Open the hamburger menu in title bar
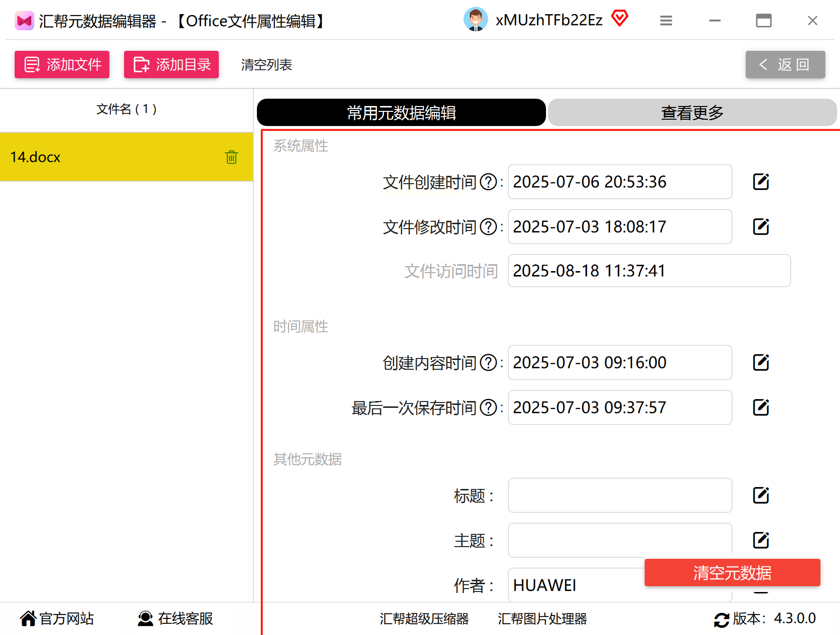Viewport: 840px width, 635px height. click(x=666, y=21)
